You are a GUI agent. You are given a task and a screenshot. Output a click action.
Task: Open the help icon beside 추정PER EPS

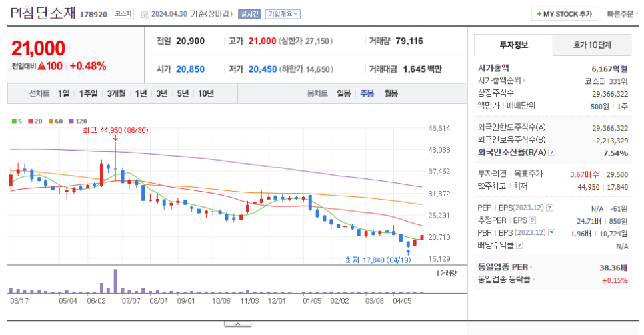[x=533, y=220]
